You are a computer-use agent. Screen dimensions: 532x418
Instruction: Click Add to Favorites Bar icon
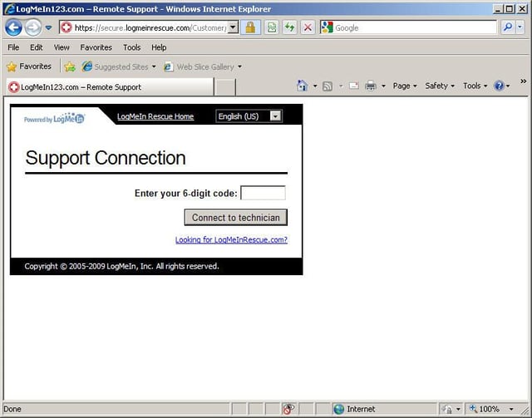click(x=70, y=66)
